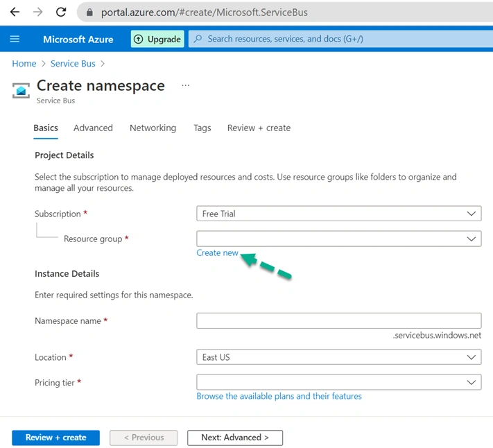Click the browser forward arrow

pyautogui.click(x=37, y=12)
